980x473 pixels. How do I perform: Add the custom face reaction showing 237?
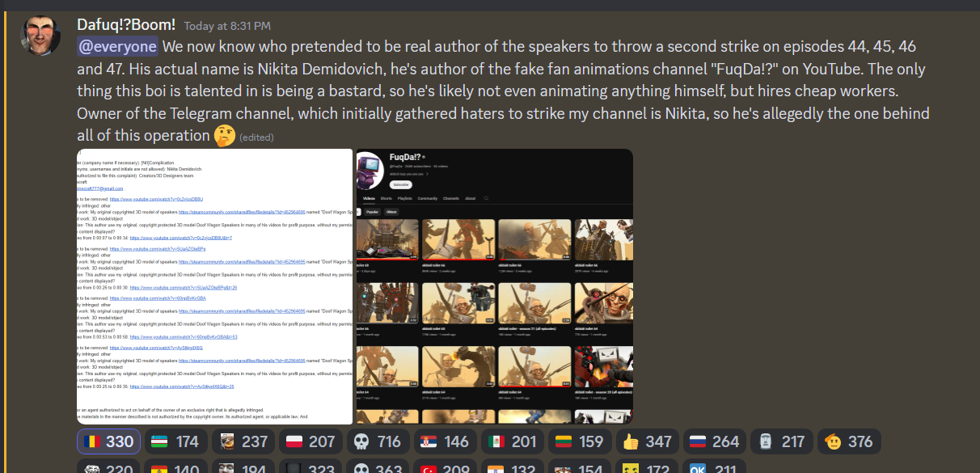click(243, 441)
